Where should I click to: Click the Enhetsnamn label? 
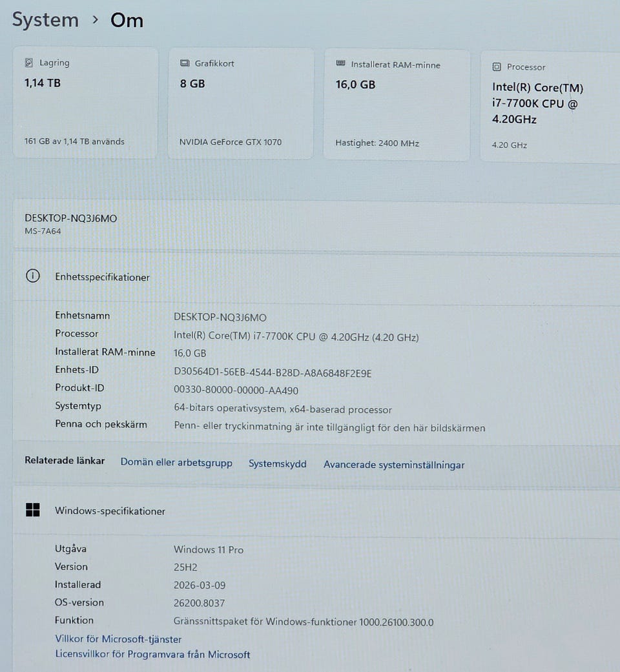(82, 316)
